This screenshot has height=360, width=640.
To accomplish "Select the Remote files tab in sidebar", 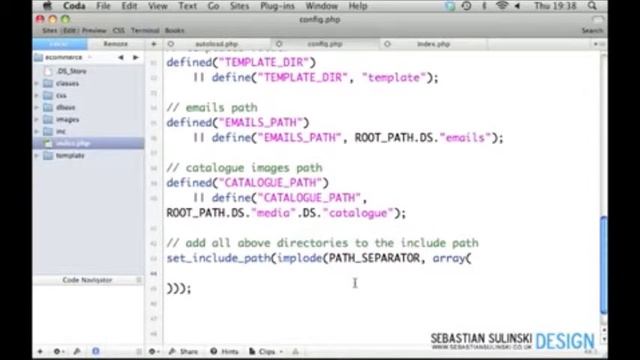I will (x=116, y=44).
